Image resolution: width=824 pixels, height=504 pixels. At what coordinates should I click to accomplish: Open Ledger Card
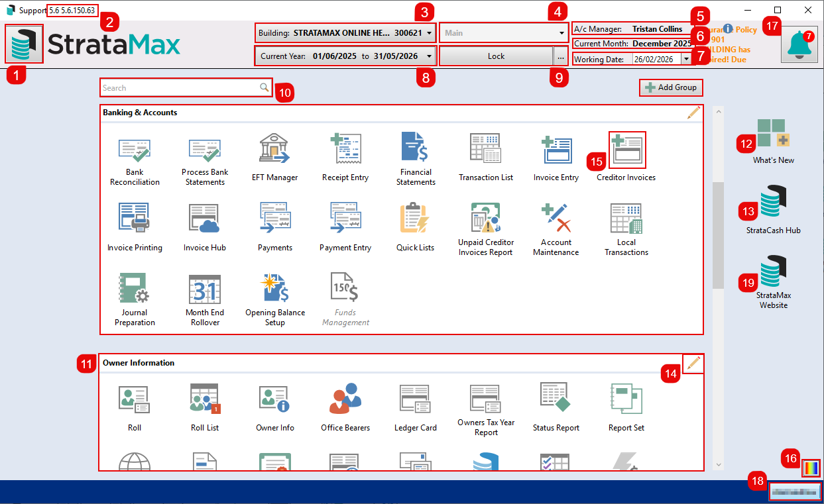416,409
